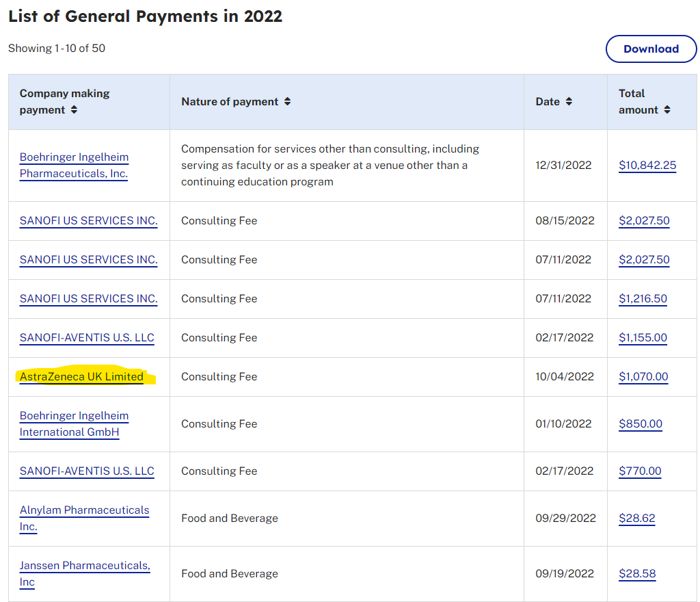Viewport: 700px width, 602px height.
Task: Open Alnylam Pharmaceuticals Inc. company link
Action: [83, 510]
